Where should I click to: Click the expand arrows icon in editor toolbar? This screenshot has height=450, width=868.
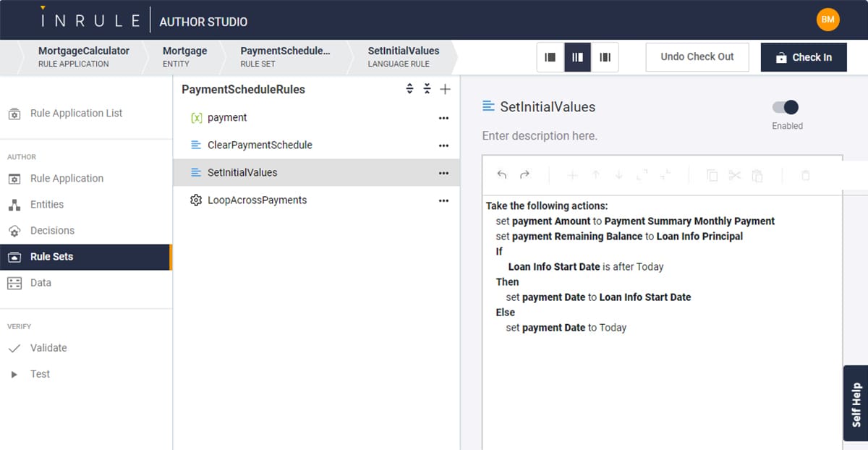click(642, 175)
